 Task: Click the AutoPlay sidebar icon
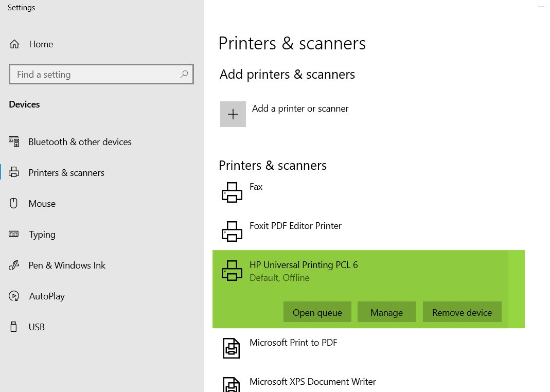tap(14, 296)
